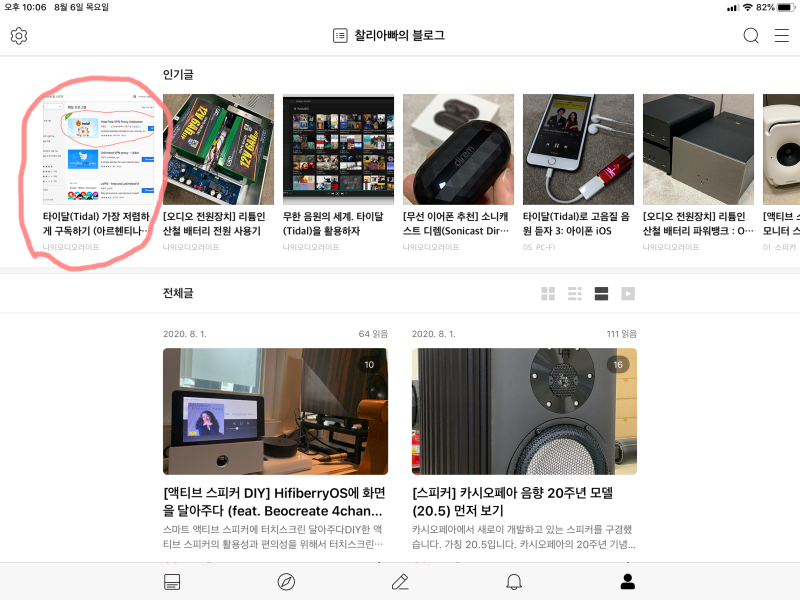
Task: Open title [스피커] 카시오페아 음향 20주년 모델
Action: [512, 502]
